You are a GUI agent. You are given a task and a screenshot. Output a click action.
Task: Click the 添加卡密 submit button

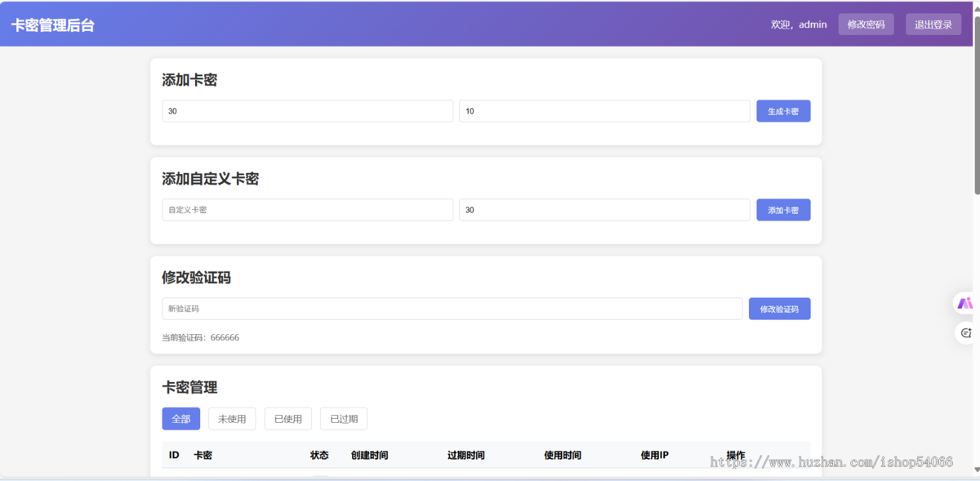pos(783,210)
